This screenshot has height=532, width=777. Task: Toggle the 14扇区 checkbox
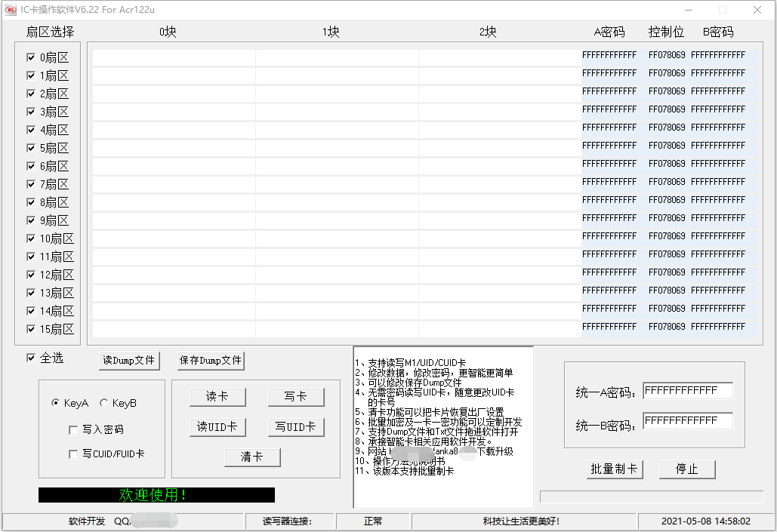click(x=31, y=311)
